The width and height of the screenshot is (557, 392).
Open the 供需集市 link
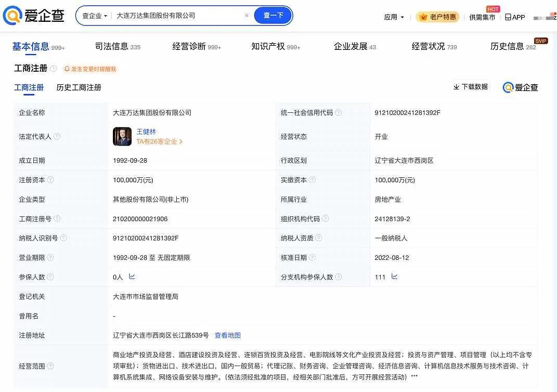pos(482,17)
